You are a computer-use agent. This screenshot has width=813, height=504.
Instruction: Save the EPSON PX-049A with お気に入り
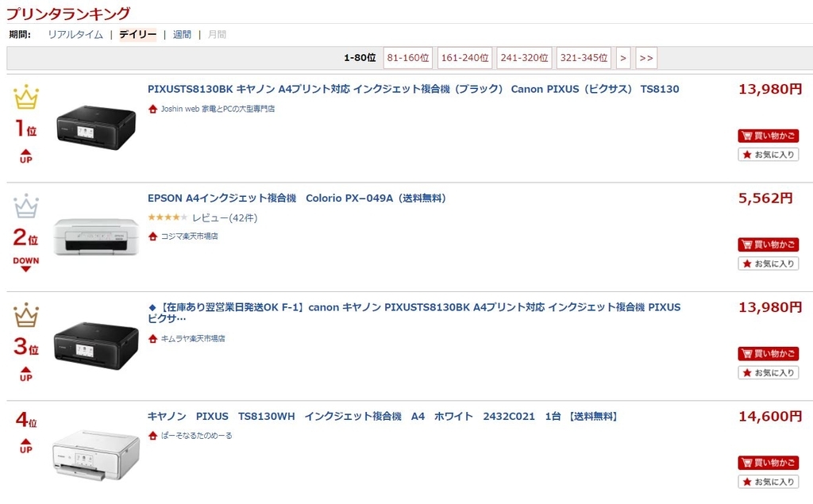click(769, 264)
